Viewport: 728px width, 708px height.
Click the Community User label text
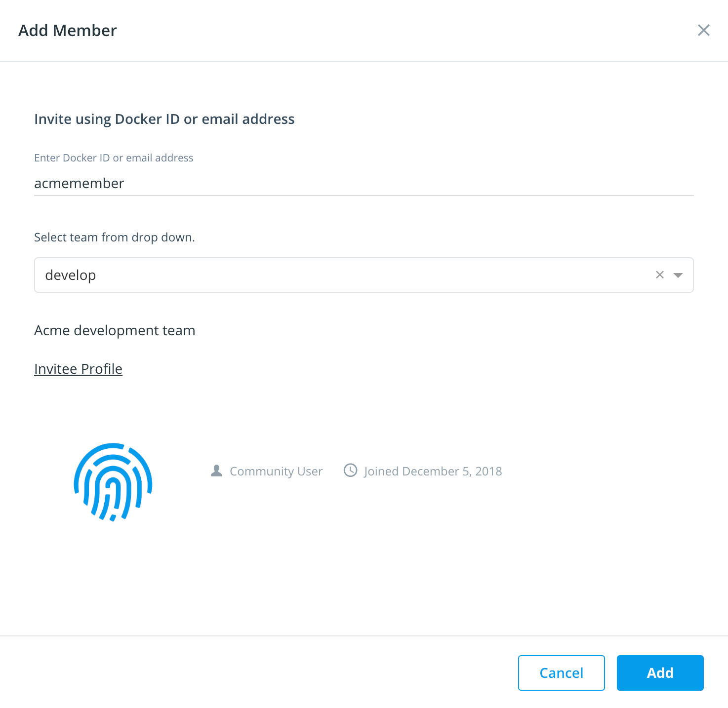coord(276,471)
